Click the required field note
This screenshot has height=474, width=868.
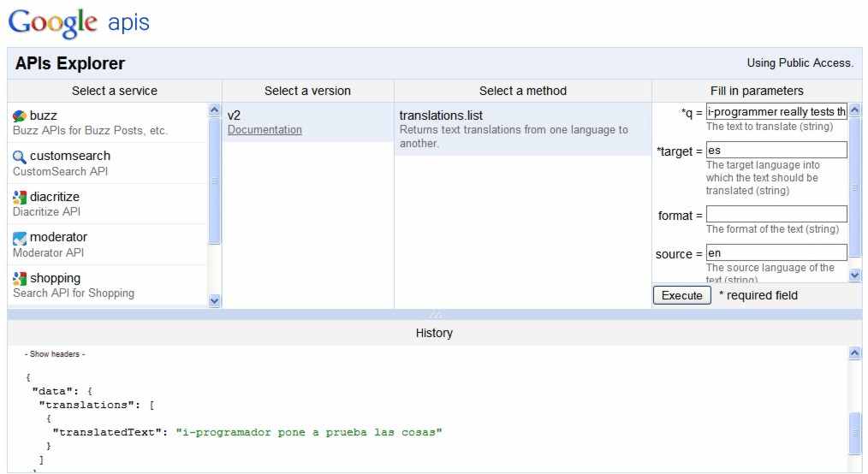(x=758, y=295)
